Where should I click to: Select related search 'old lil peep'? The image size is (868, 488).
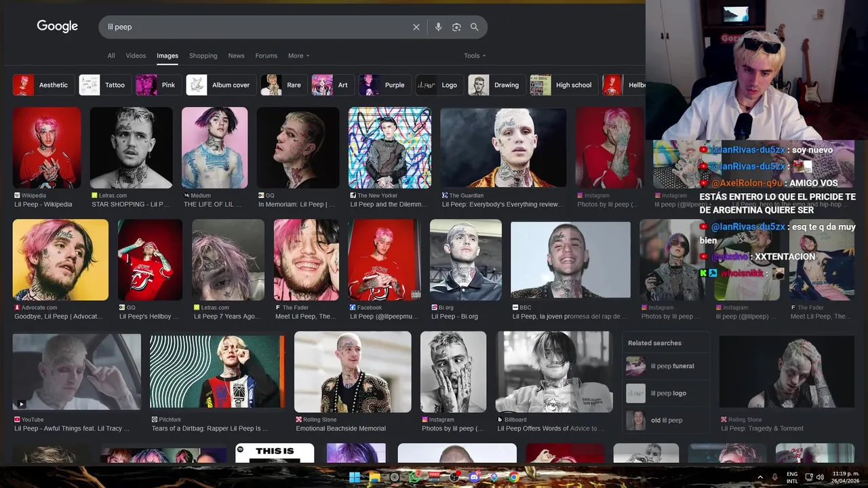[666, 420]
